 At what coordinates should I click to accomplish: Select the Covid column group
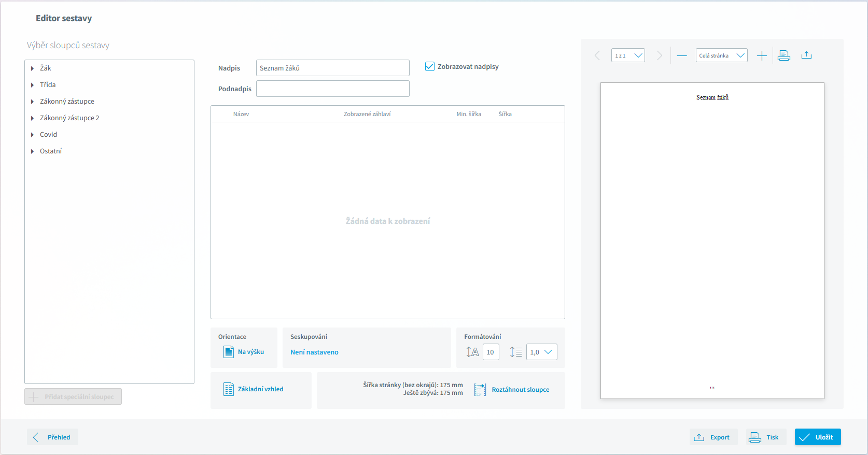[x=49, y=135]
